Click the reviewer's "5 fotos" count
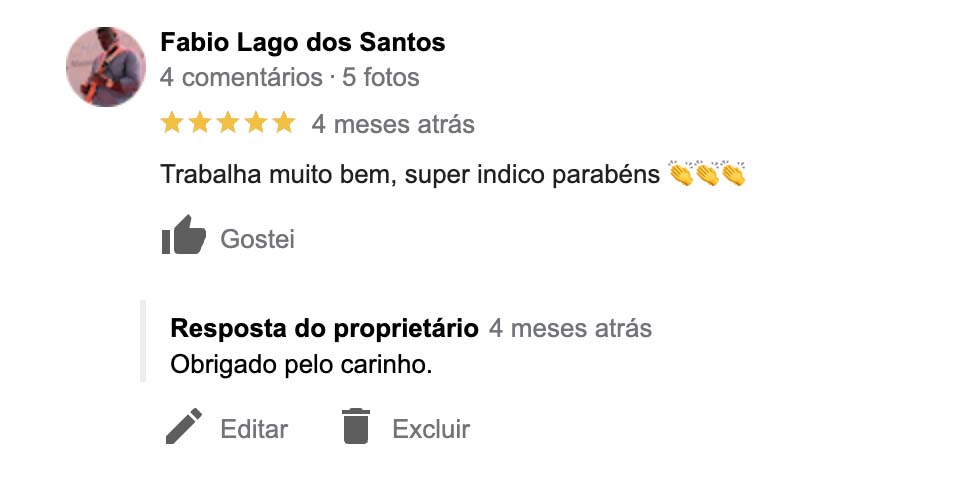The height and width of the screenshot is (486, 980). [380, 77]
